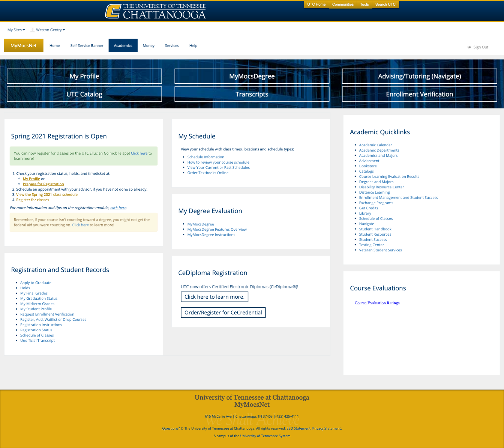Open Veteran Student Services quicklink
The image size is (504, 448).
pos(380,250)
